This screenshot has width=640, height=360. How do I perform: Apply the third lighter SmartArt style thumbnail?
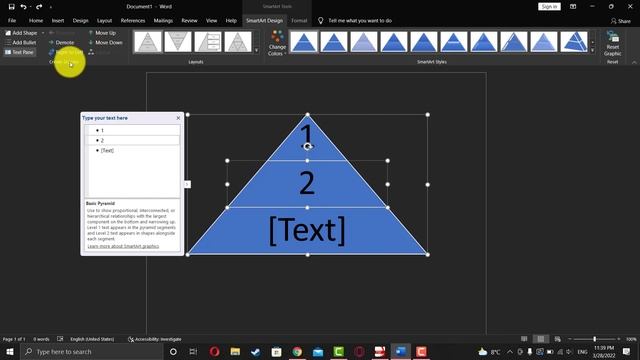click(x=364, y=42)
